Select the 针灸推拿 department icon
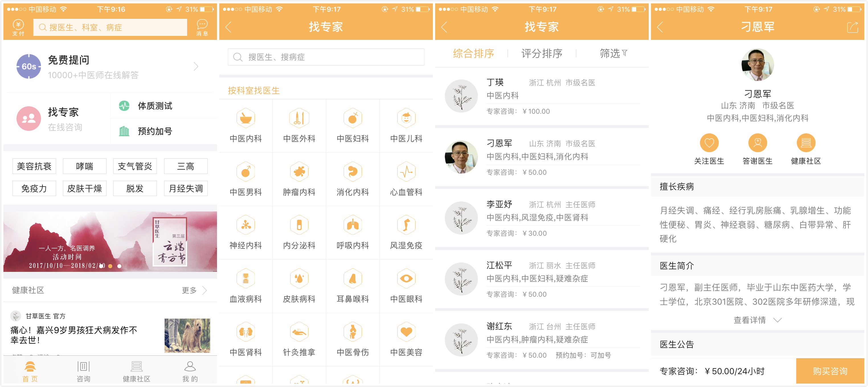This screenshot has height=387, width=868. (x=299, y=332)
